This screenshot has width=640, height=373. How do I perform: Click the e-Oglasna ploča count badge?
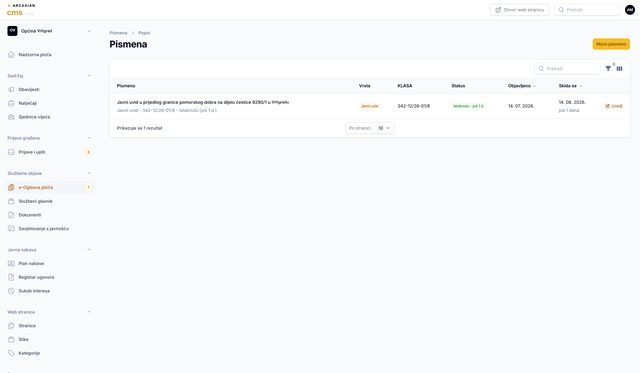click(89, 187)
